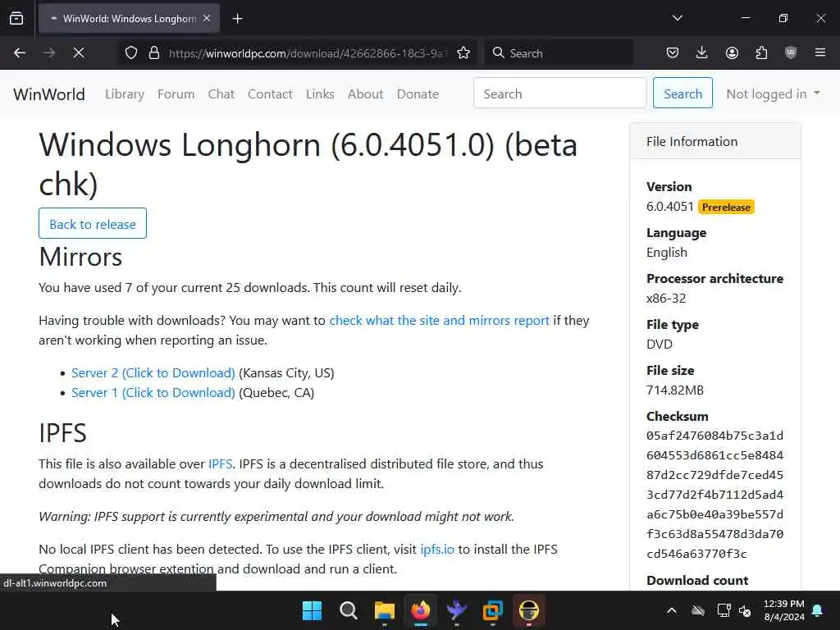Click the checksum line starting 05af2476084b
The width and height of the screenshot is (840, 630).
(x=714, y=436)
